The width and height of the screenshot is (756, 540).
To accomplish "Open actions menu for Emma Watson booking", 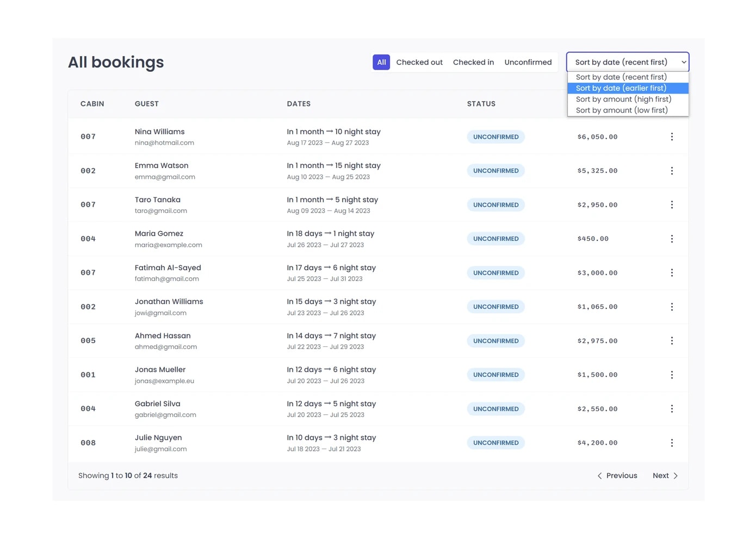I will point(672,171).
